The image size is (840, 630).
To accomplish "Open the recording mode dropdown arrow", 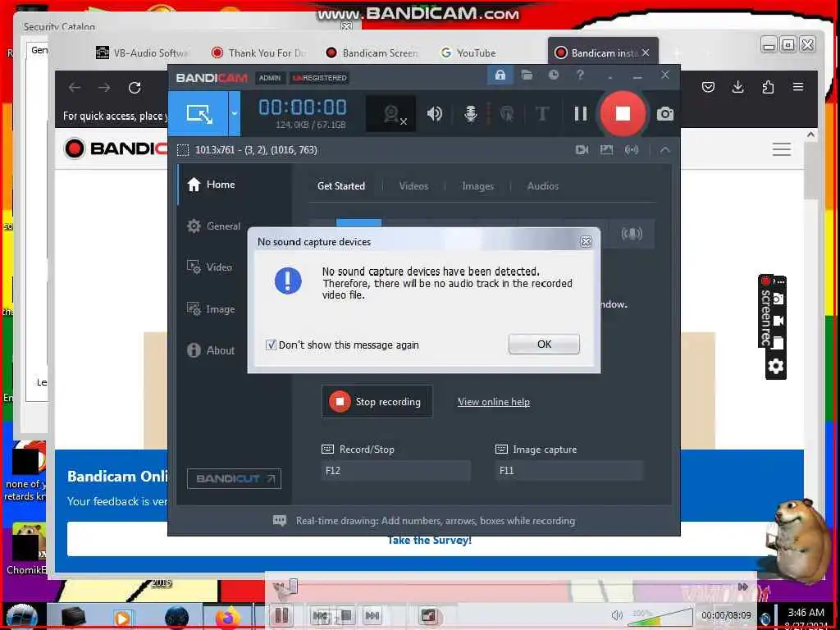I will coord(234,113).
